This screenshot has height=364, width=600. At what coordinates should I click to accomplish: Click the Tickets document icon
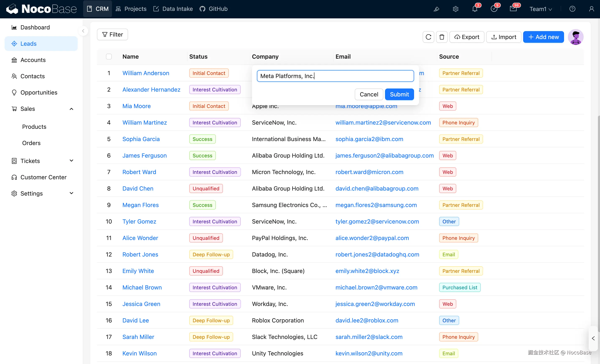14,161
